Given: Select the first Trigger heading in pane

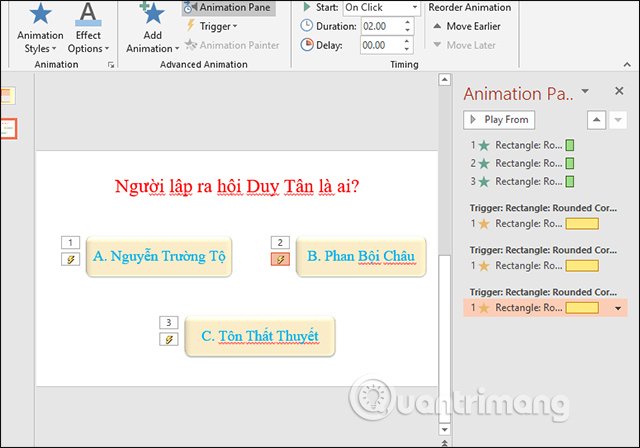Looking at the screenshot, I should (x=543, y=208).
